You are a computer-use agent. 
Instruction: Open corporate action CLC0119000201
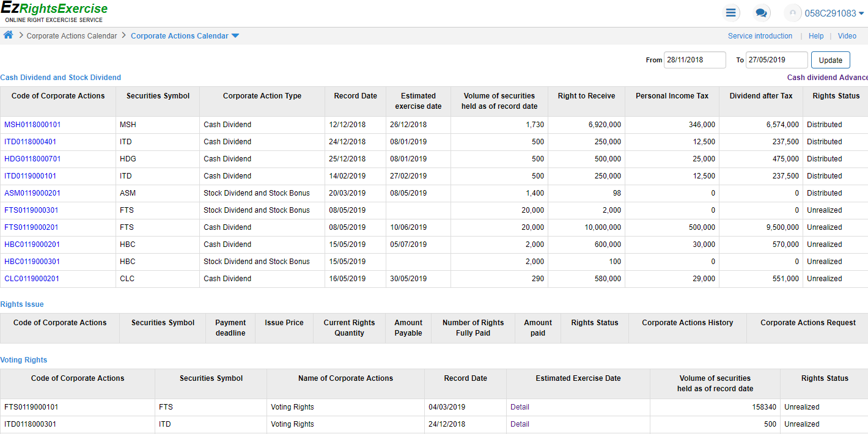[32, 279]
